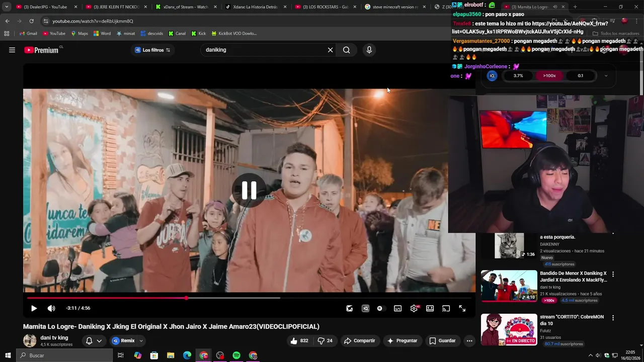Resume the video with the player play button

click(34, 308)
